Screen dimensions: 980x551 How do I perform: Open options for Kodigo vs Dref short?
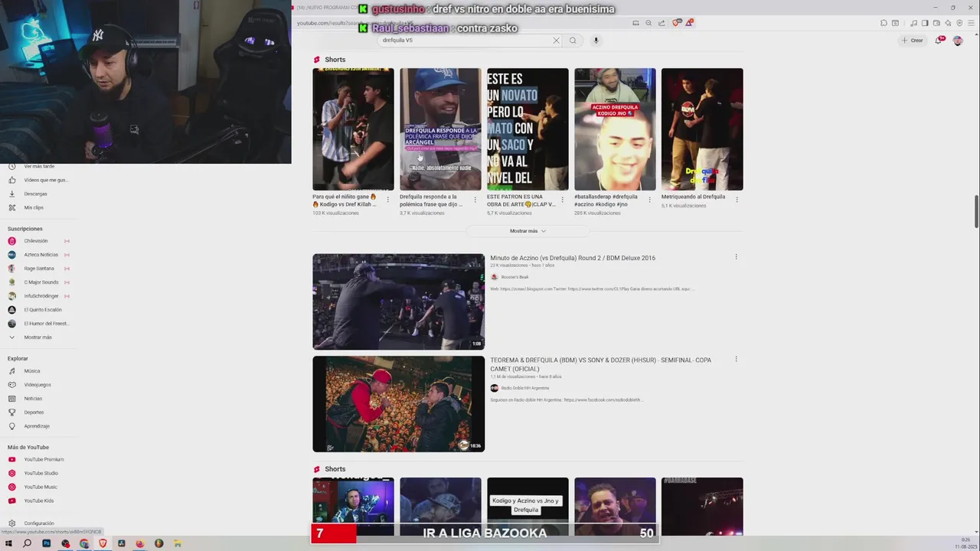(388, 200)
